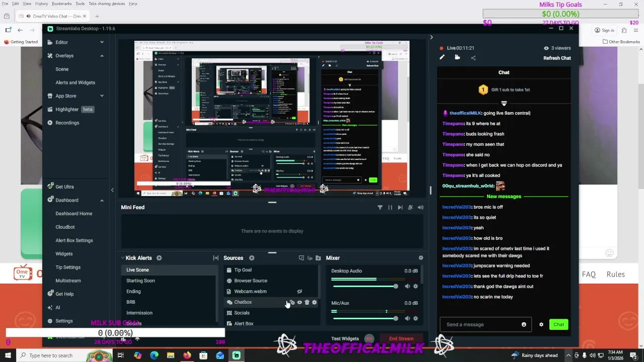
Task: Collapse the Overlays sidebar section
Action: pyautogui.click(x=102, y=56)
